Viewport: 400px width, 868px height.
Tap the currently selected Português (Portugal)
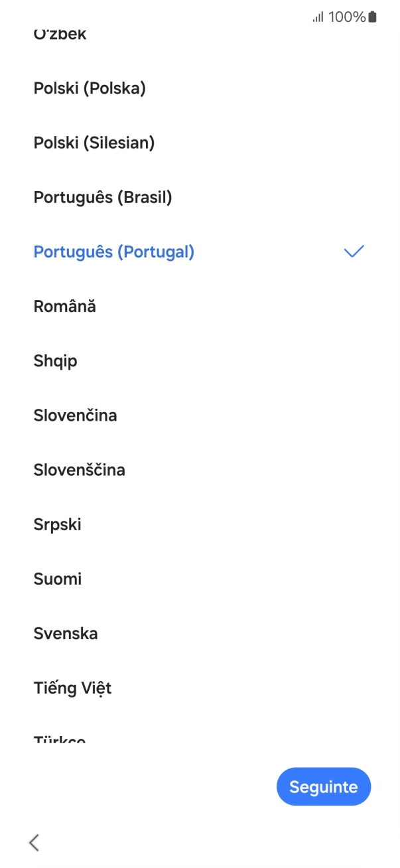113,251
